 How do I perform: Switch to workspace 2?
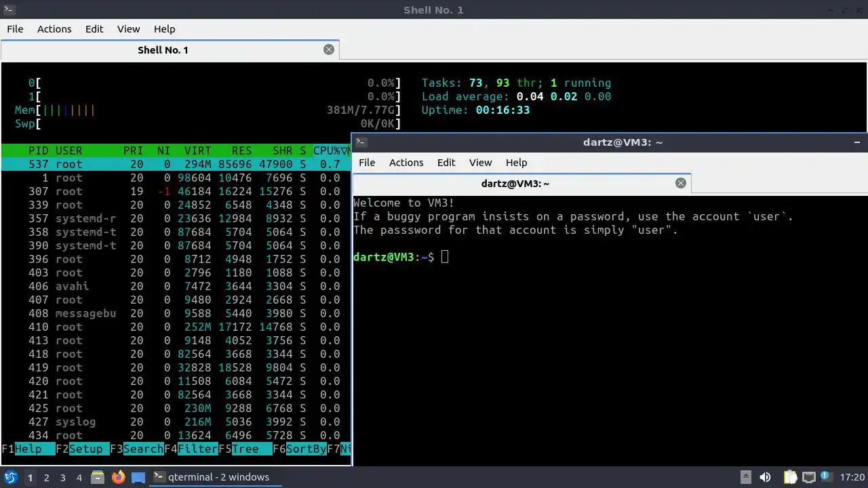point(46,477)
